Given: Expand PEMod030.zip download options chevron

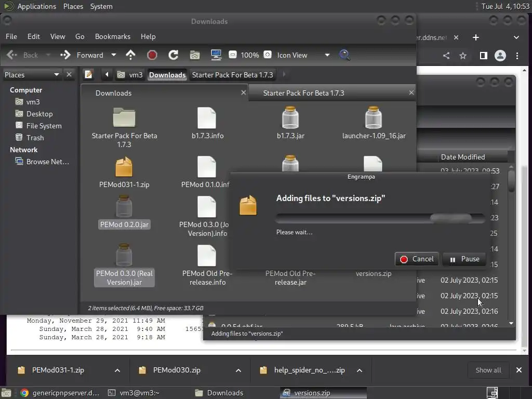Looking at the screenshot, I should click(238, 370).
